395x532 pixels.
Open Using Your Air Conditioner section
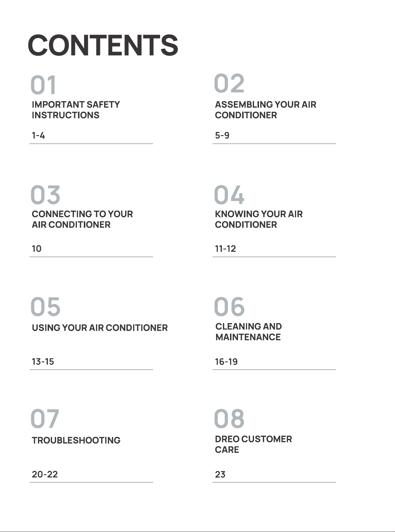[x=100, y=328]
